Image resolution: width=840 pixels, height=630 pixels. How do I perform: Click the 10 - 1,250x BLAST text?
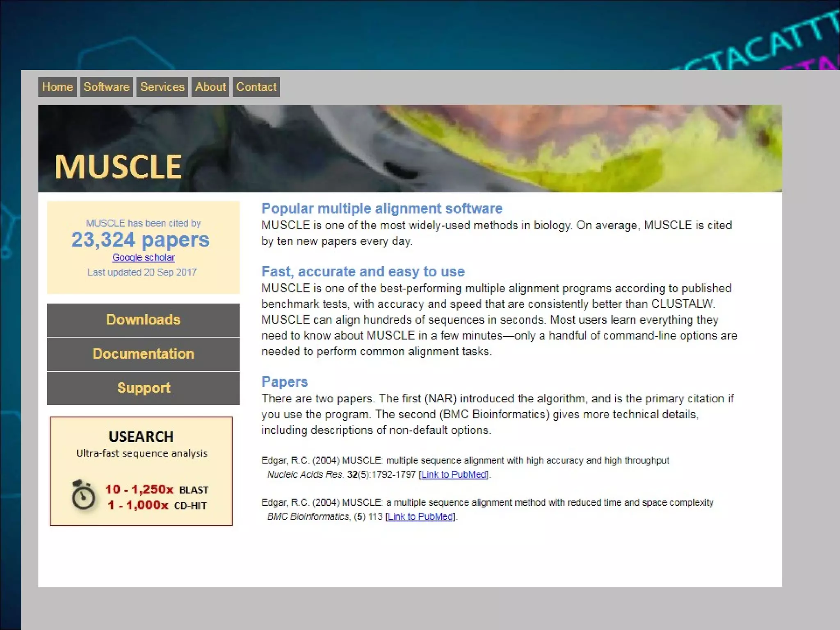click(157, 490)
